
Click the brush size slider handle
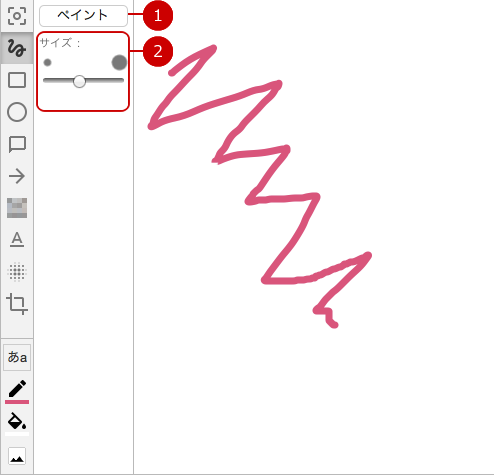pyautogui.click(x=79, y=81)
